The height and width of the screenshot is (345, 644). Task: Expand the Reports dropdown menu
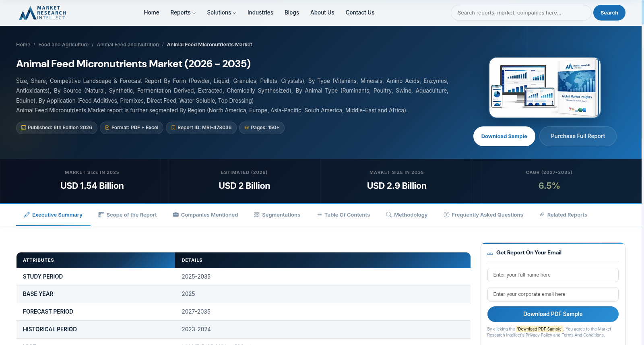(183, 12)
